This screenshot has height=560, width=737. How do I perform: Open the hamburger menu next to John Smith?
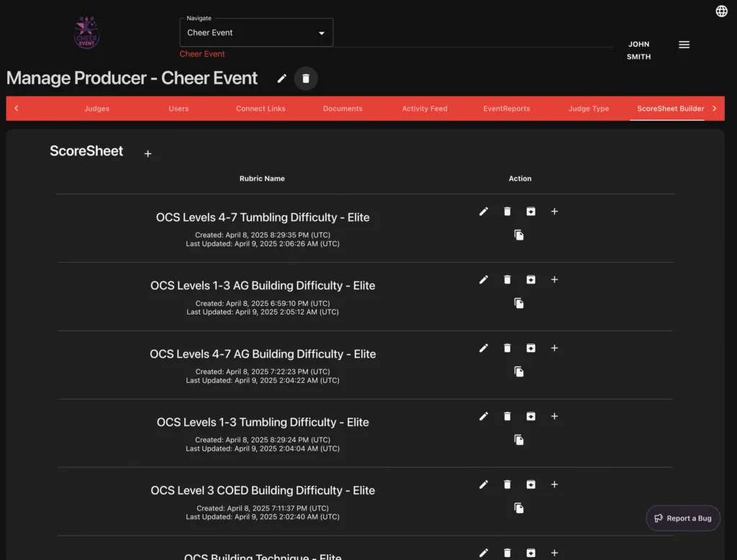coord(684,45)
